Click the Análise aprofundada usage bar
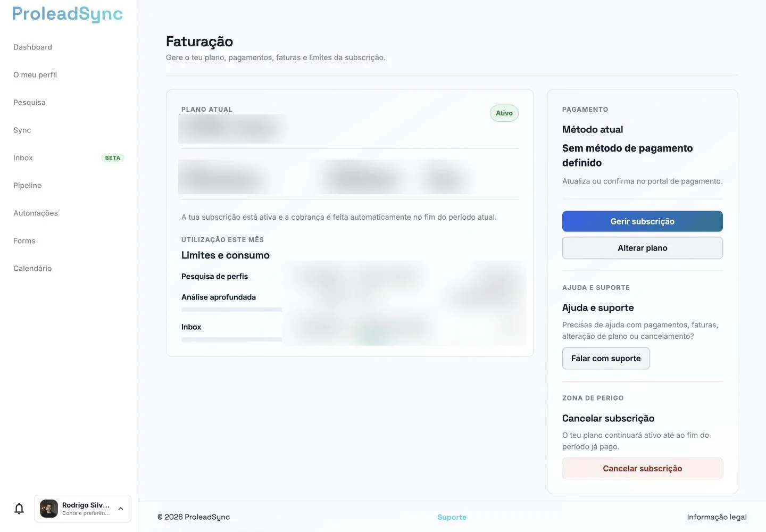 231,310
